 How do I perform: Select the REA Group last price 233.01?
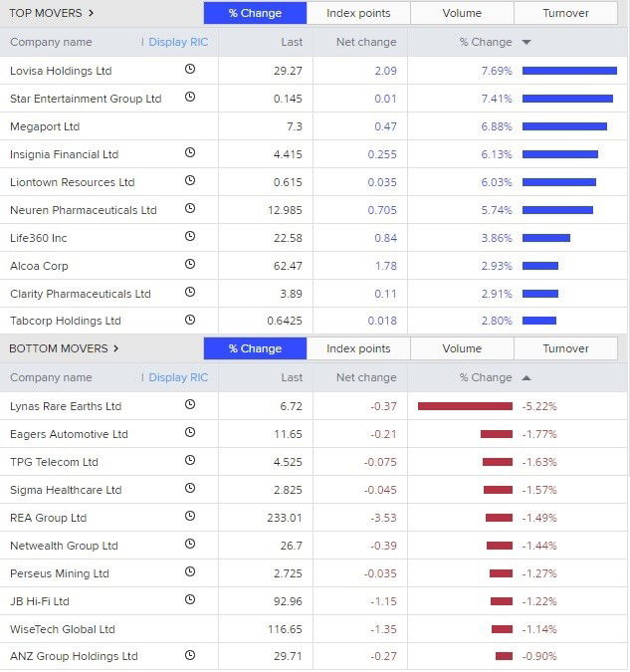285,518
